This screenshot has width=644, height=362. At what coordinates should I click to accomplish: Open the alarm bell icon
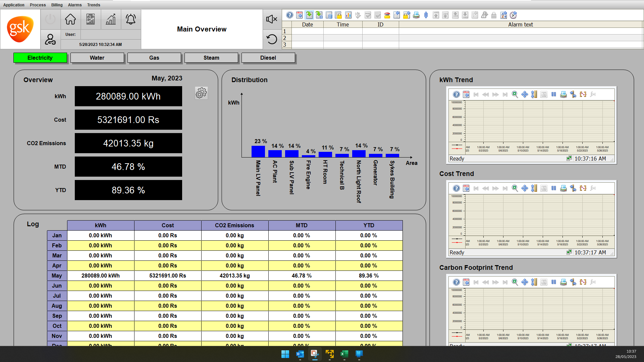(131, 19)
